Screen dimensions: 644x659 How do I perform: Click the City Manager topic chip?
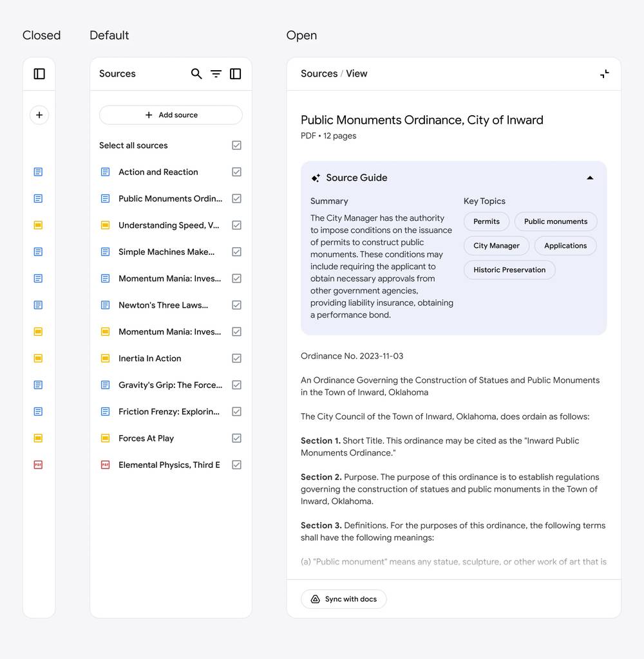click(496, 246)
